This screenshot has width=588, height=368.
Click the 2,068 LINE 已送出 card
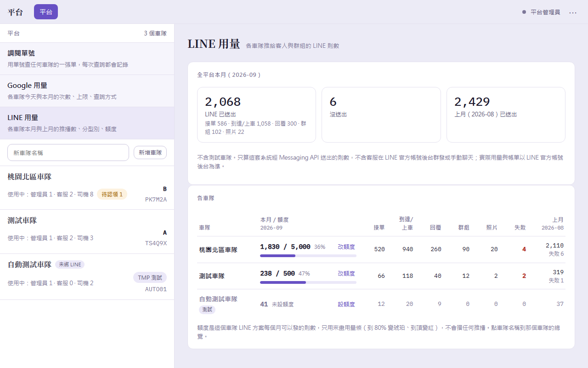256,115
